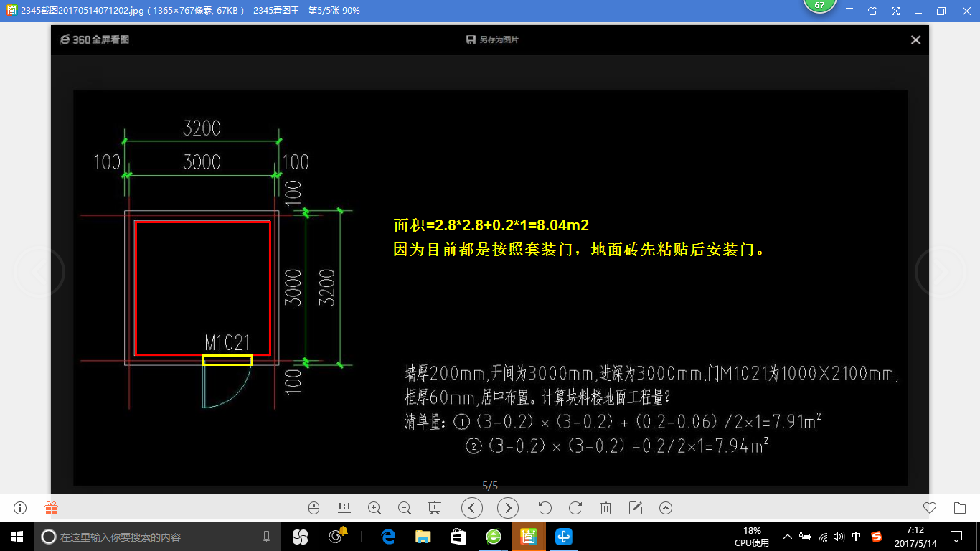Click the large right side next arrow
This screenshot has height=551, width=980.
click(x=940, y=273)
